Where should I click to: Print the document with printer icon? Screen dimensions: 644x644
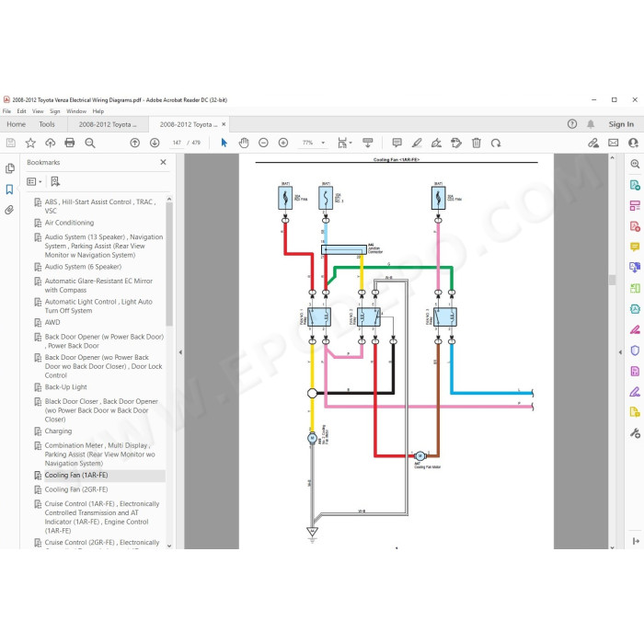tap(70, 143)
